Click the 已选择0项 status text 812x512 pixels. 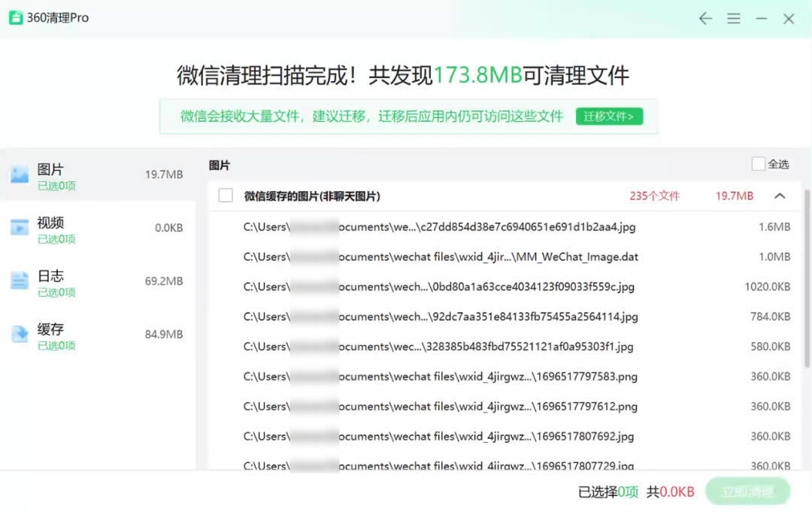pyautogui.click(x=608, y=492)
